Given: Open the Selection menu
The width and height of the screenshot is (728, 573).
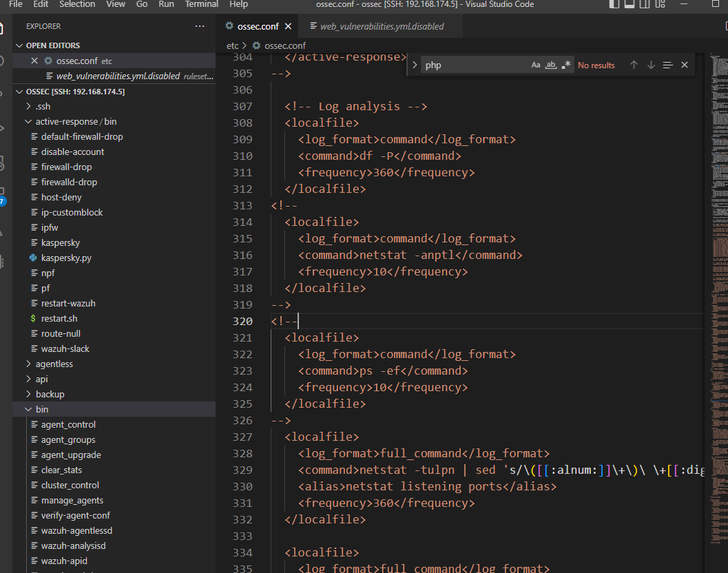Looking at the screenshot, I should point(77,4).
